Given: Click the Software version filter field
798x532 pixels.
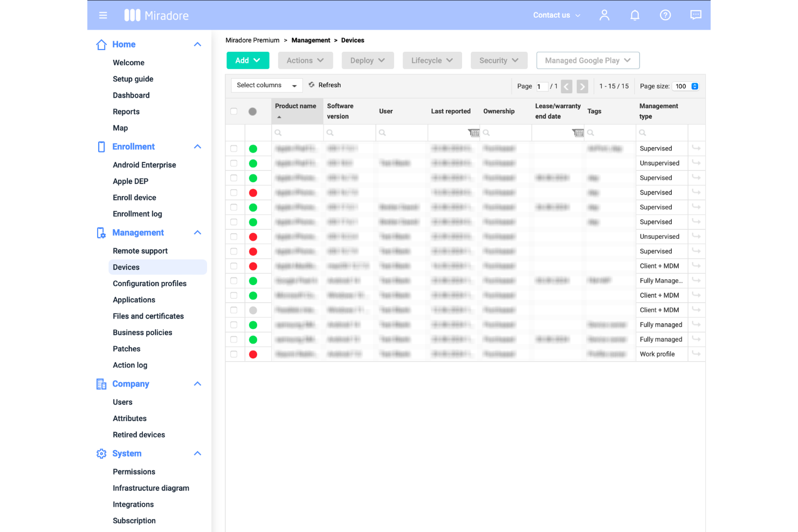Looking at the screenshot, I should (x=349, y=133).
